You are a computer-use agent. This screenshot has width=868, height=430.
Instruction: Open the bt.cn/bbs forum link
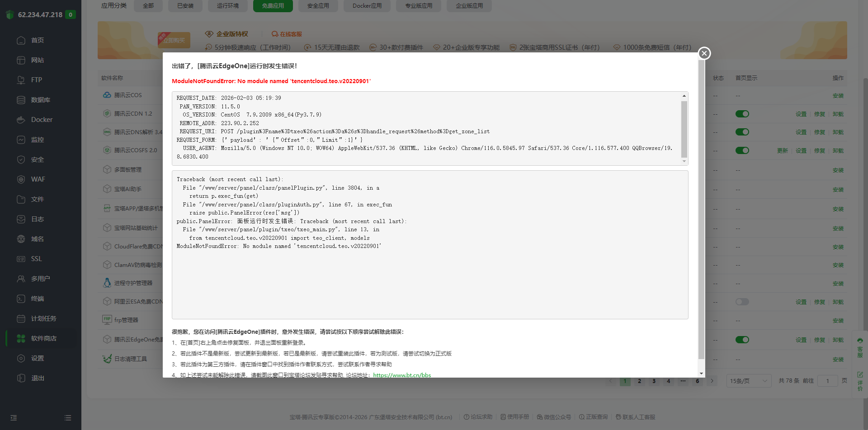[402, 375]
